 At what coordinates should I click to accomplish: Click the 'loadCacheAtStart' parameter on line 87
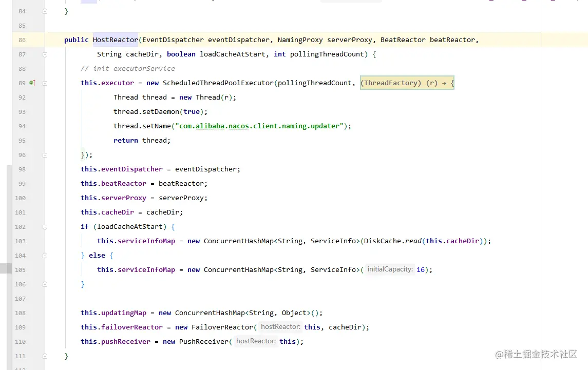click(x=233, y=54)
